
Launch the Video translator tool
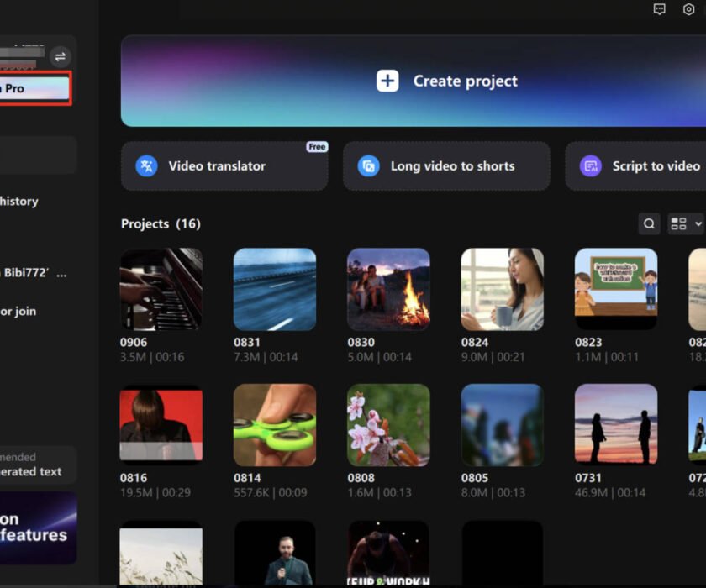tap(224, 166)
